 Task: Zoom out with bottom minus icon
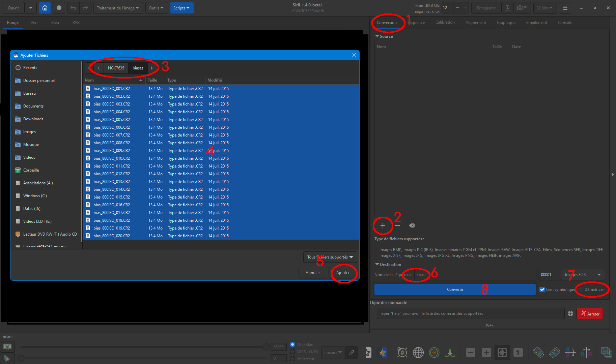tap(471, 353)
